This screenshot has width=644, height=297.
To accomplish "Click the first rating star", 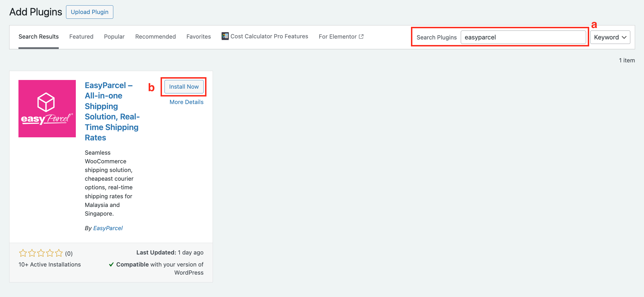I will (x=23, y=253).
